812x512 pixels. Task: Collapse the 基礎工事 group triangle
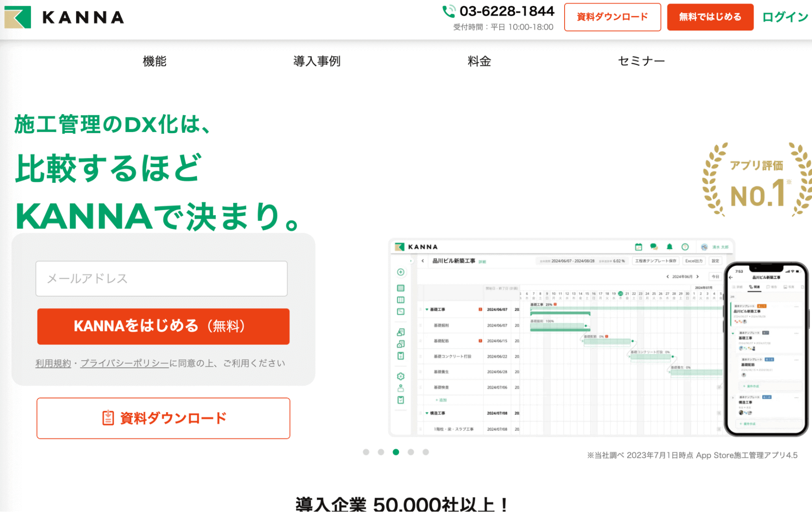[x=427, y=309]
